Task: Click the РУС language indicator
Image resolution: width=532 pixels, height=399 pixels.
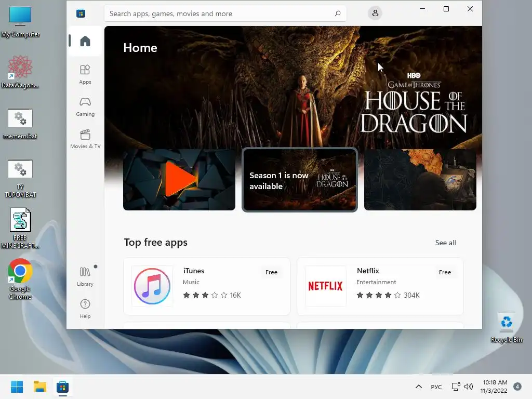Action: click(436, 387)
